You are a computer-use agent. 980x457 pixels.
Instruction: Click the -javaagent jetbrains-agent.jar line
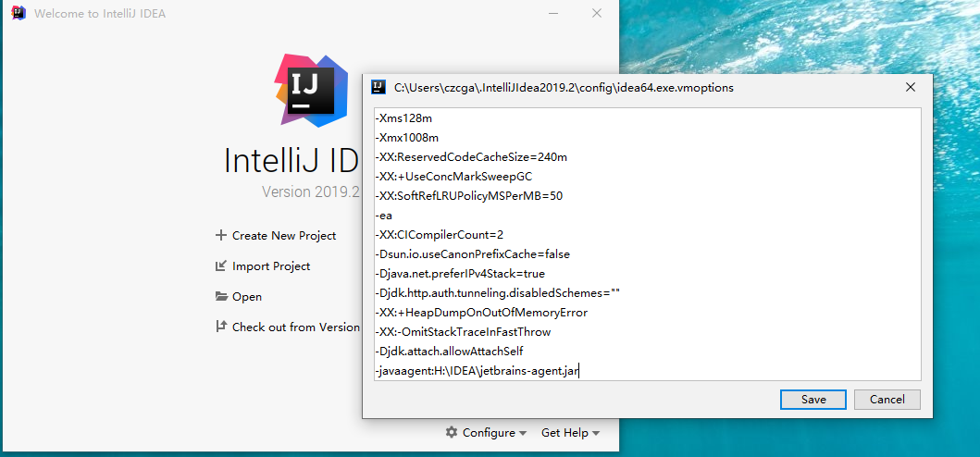pos(477,371)
